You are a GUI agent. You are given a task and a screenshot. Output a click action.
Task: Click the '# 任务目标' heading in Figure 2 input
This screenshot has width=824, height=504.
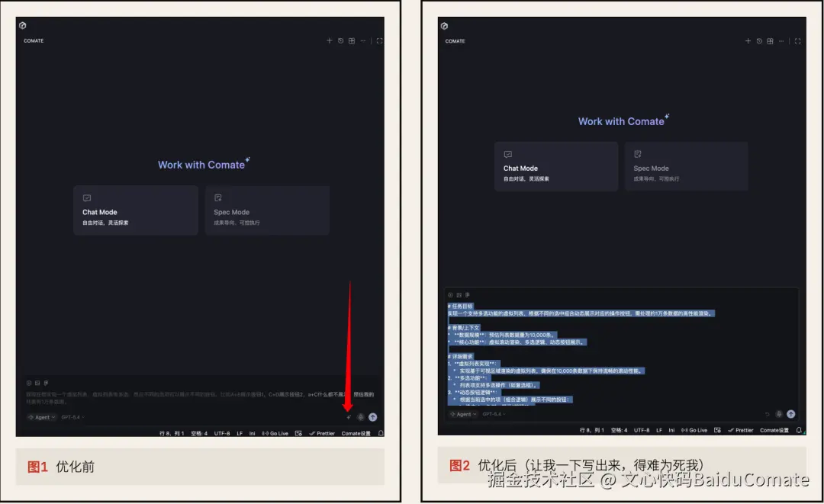coord(460,306)
